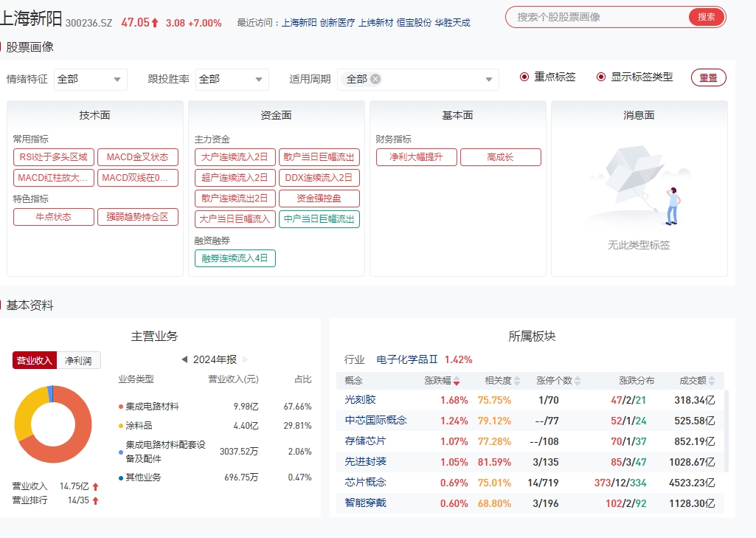This screenshot has width=756, height=538.
Task: Select the 散户连续流出2日 tag
Action: [235, 199]
